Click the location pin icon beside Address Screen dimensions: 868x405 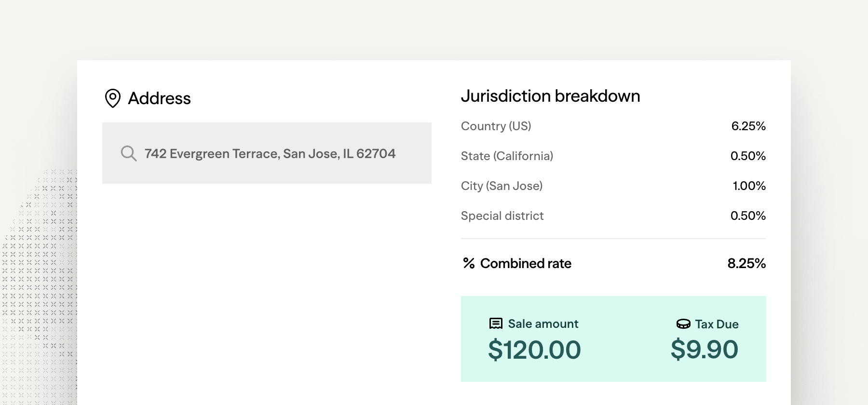[x=113, y=98]
